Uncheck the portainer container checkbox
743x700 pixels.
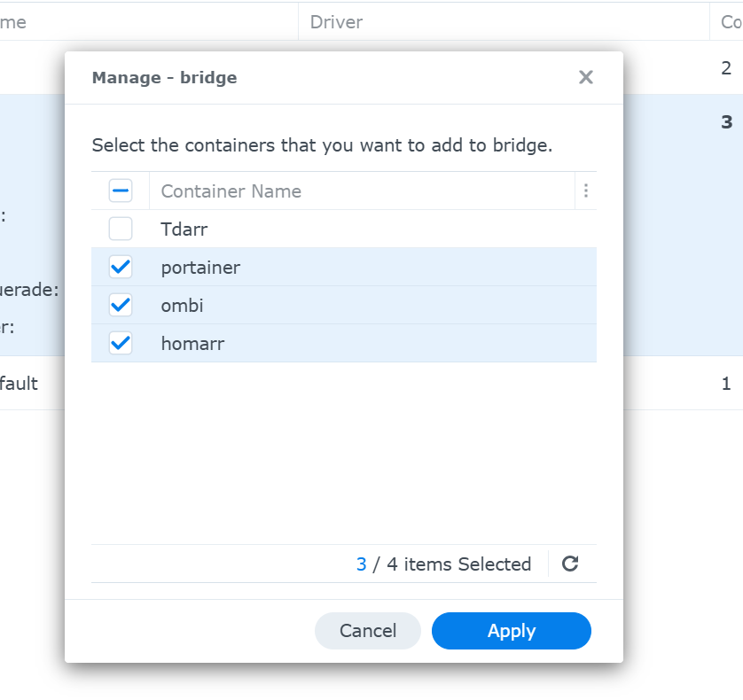pos(121,267)
